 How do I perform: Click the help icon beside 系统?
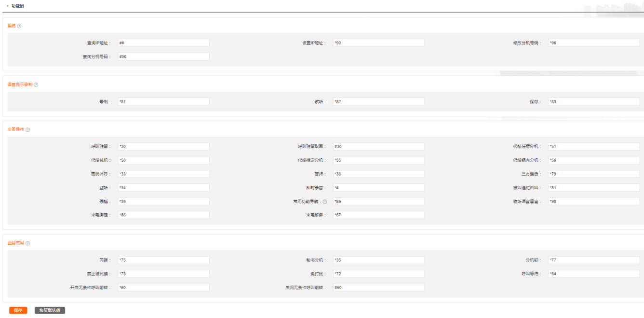point(19,26)
